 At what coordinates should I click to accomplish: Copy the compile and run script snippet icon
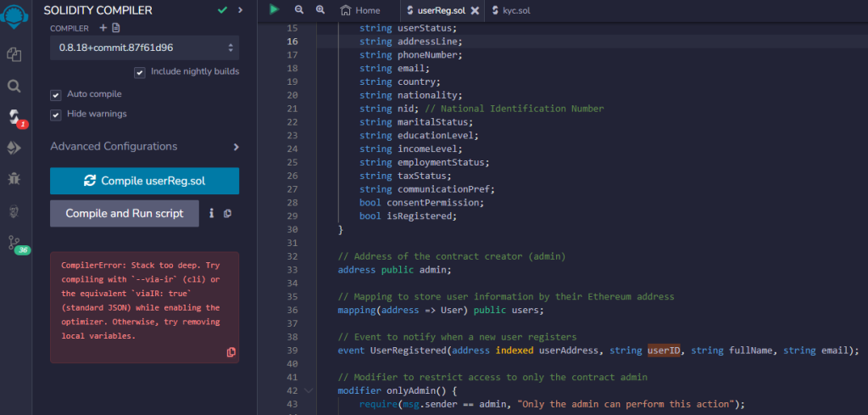coord(227,213)
